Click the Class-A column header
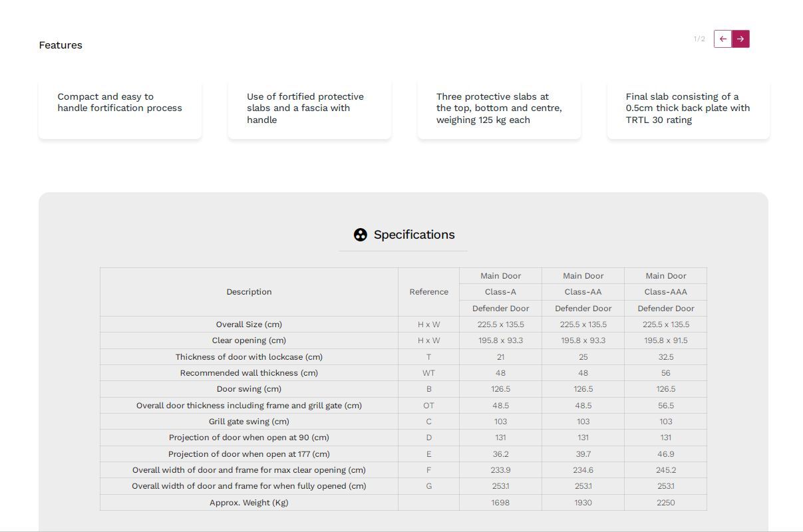This screenshot has width=803, height=532. (x=500, y=292)
